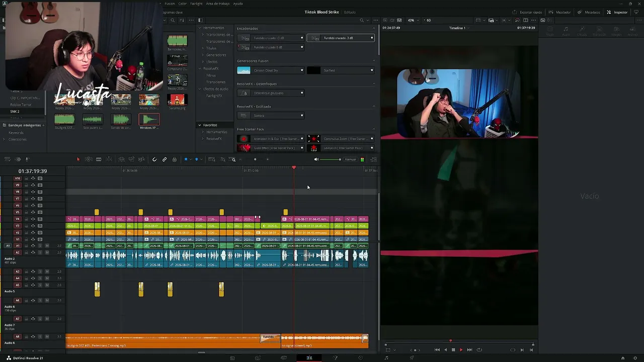Collapse the Generadores Fusion group
Image resolution: width=644 pixels, height=362 pixels.
click(x=373, y=61)
